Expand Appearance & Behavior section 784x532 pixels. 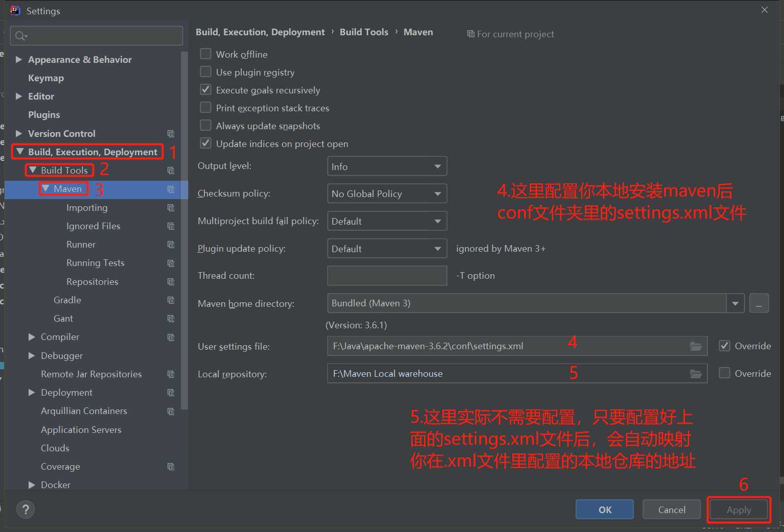(19, 60)
